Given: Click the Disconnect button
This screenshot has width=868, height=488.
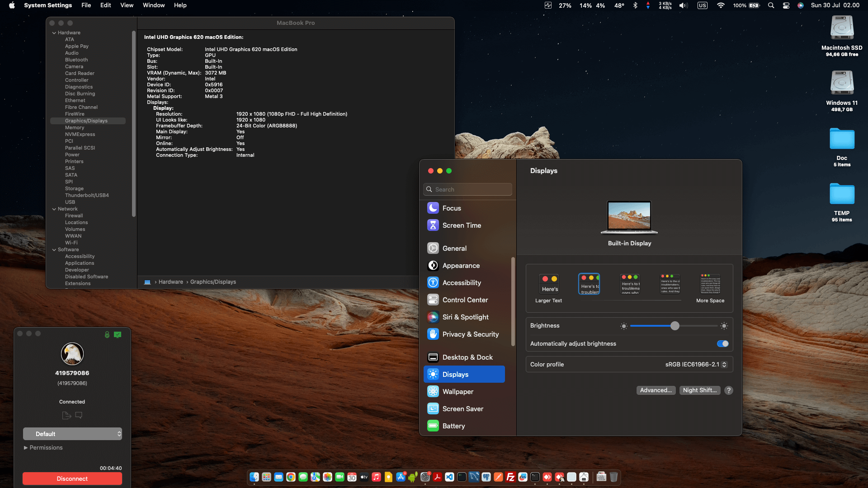Looking at the screenshot, I should pyautogui.click(x=72, y=479).
